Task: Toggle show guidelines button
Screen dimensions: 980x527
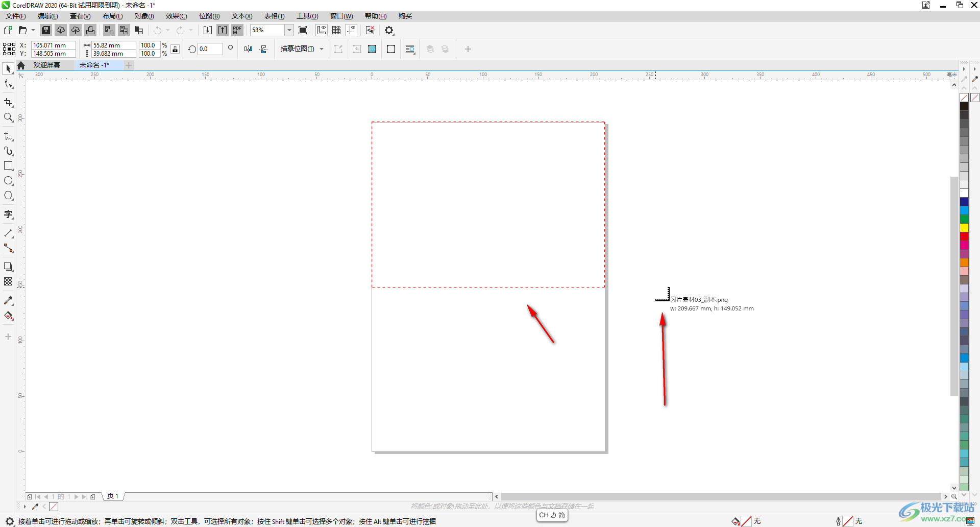Action: pyautogui.click(x=351, y=30)
